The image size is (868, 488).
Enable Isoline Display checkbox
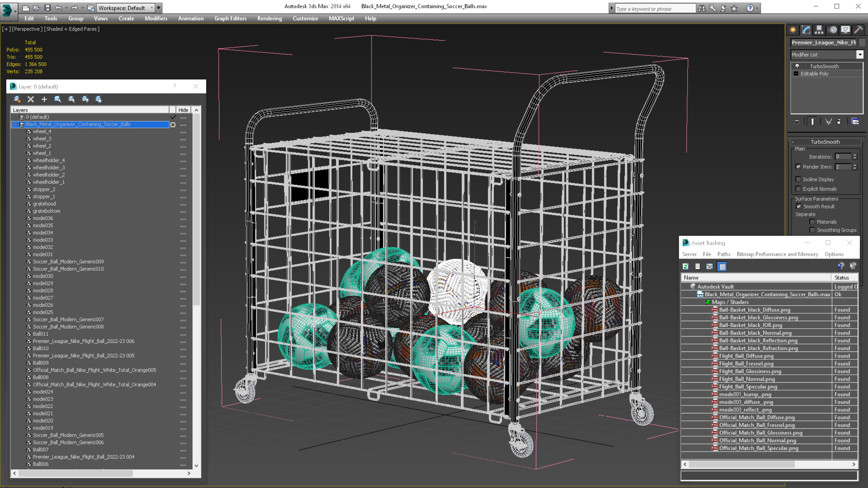click(798, 179)
